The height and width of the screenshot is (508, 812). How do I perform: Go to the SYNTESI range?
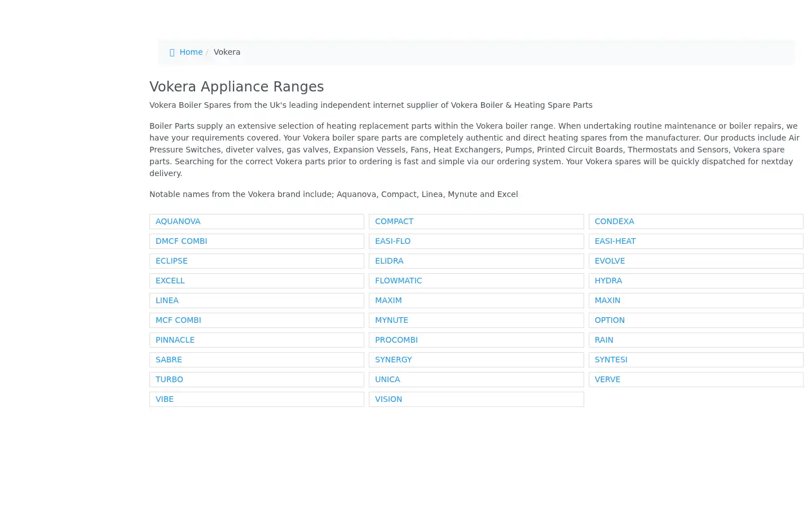tap(695, 360)
